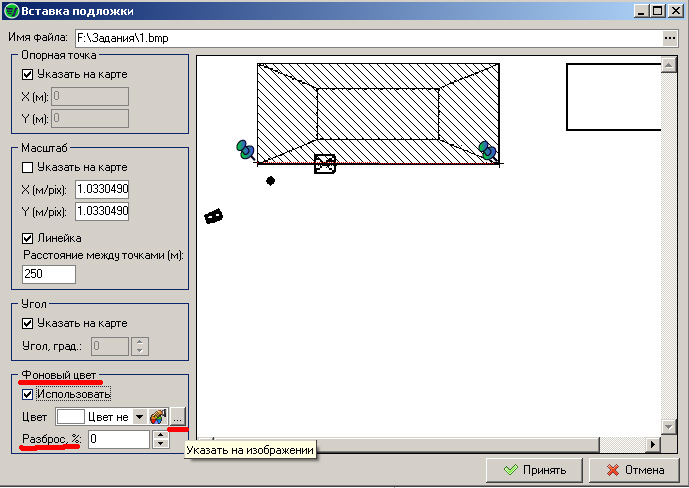689x488 pixels.
Task: Open the Цвет color dropdown list
Action: (x=139, y=417)
